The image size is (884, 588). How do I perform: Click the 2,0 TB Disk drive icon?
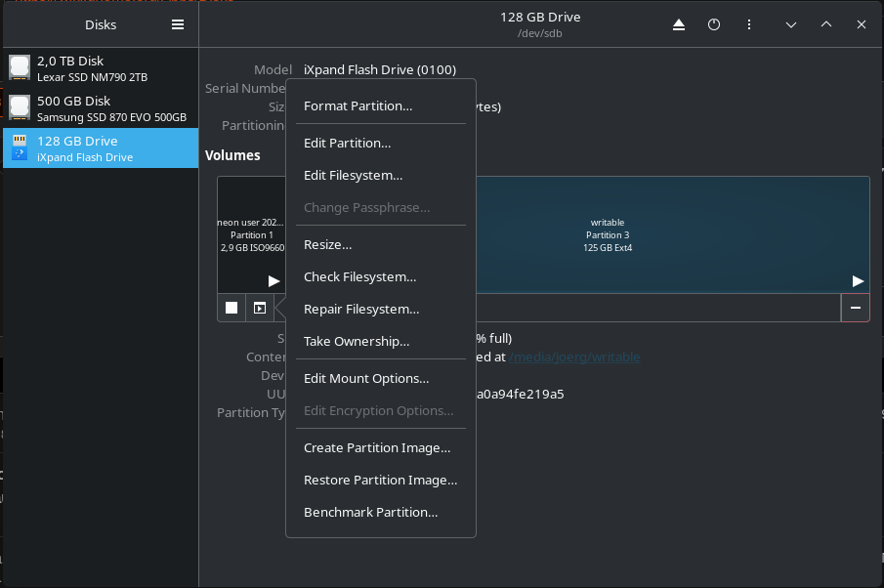20,67
